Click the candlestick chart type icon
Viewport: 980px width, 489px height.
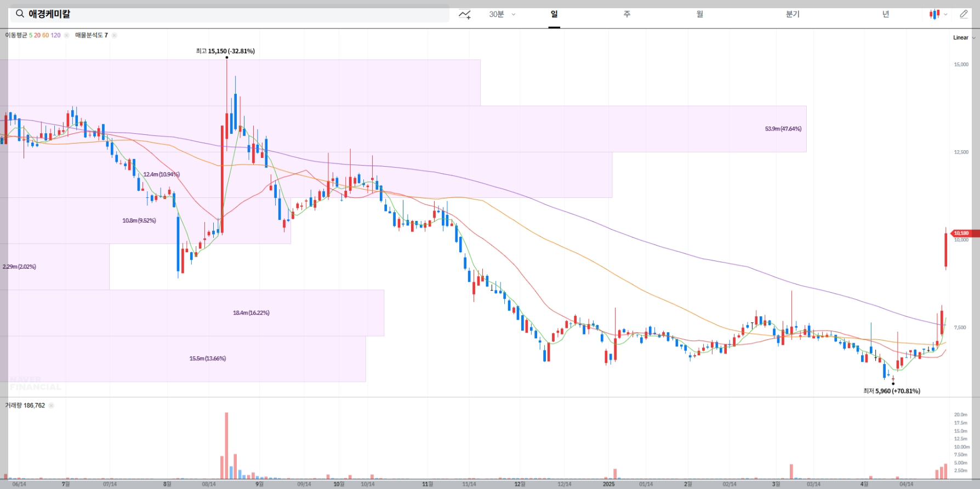pyautogui.click(x=935, y=14)
